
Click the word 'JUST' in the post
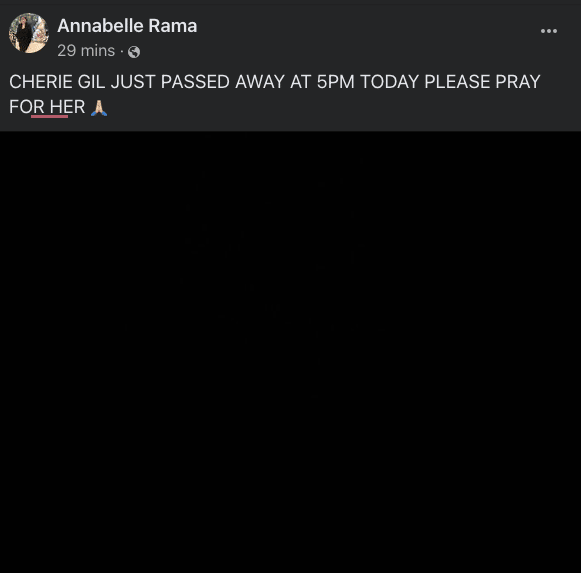point(133,82)
